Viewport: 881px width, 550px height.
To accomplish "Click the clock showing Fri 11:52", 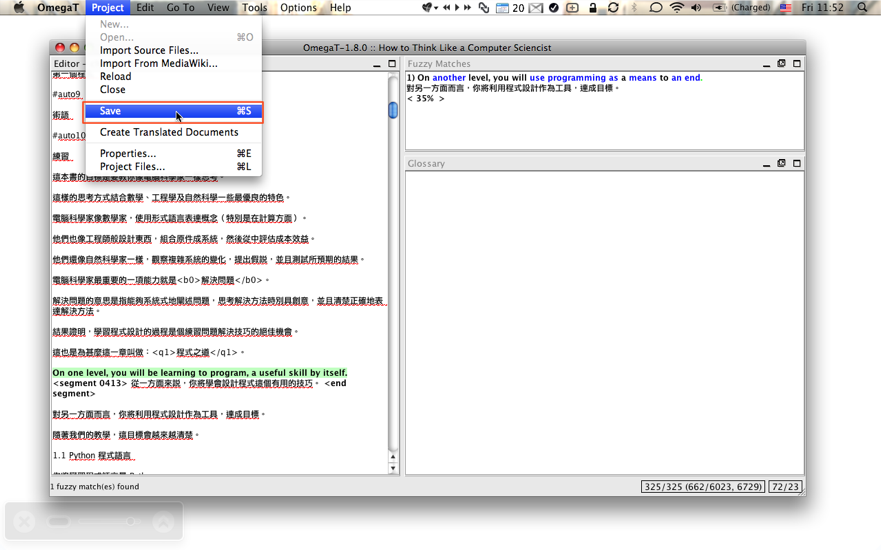I will pyautogui.click(x=822, y=7).
